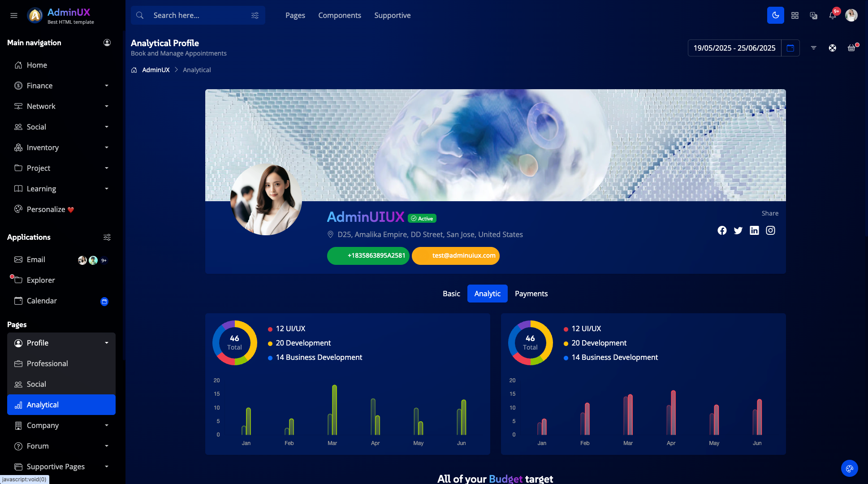Toggle dark mode moon button
This screenshot has width=868, height=484.
[775, 15]
